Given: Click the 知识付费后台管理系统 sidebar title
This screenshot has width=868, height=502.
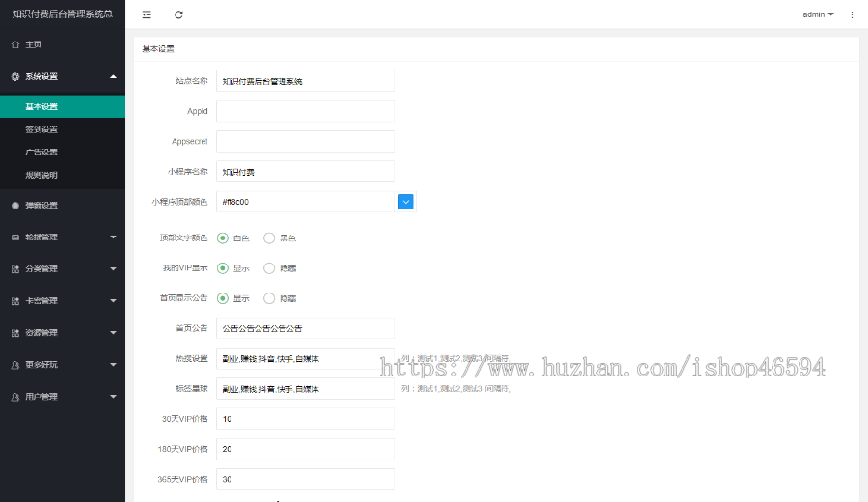Looking at the screenshot, I should pyautogui.click(x=63, y=14).
